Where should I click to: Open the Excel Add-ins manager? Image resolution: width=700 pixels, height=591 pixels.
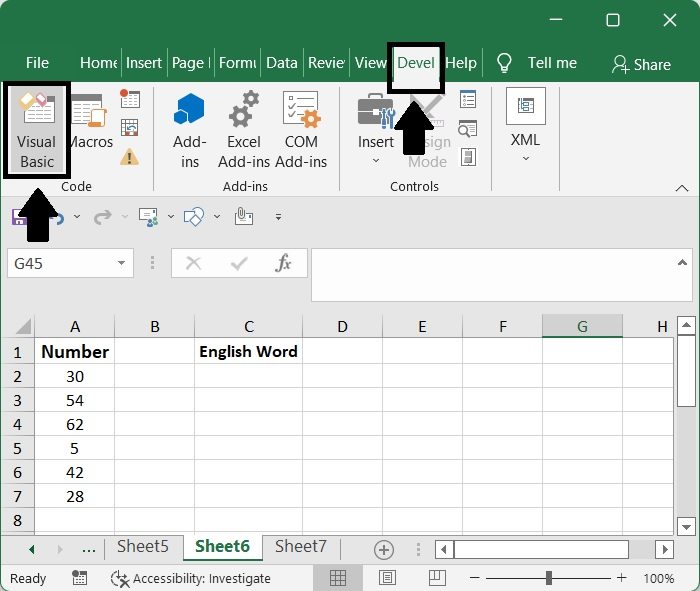click(x=244, y=130)
